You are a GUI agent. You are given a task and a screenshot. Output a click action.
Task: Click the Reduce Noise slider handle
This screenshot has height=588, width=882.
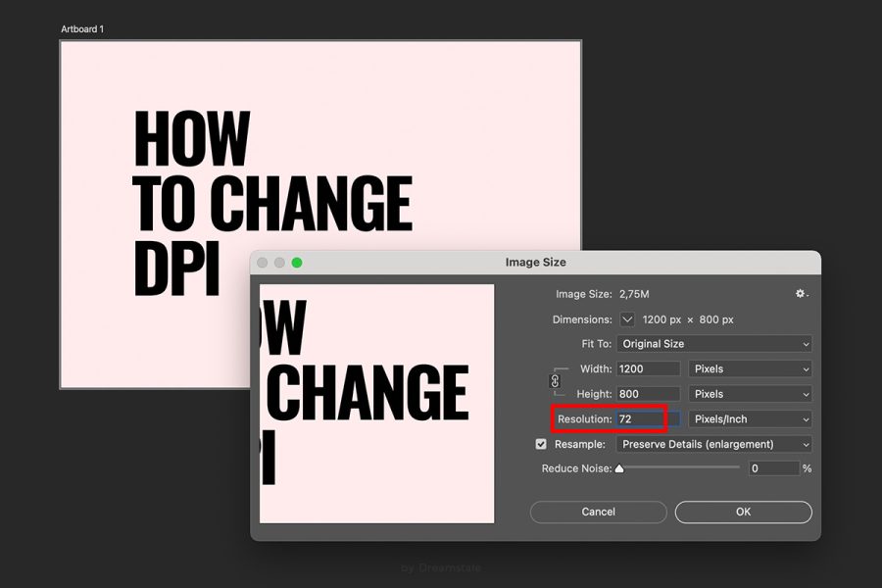[x=618, y=467]
